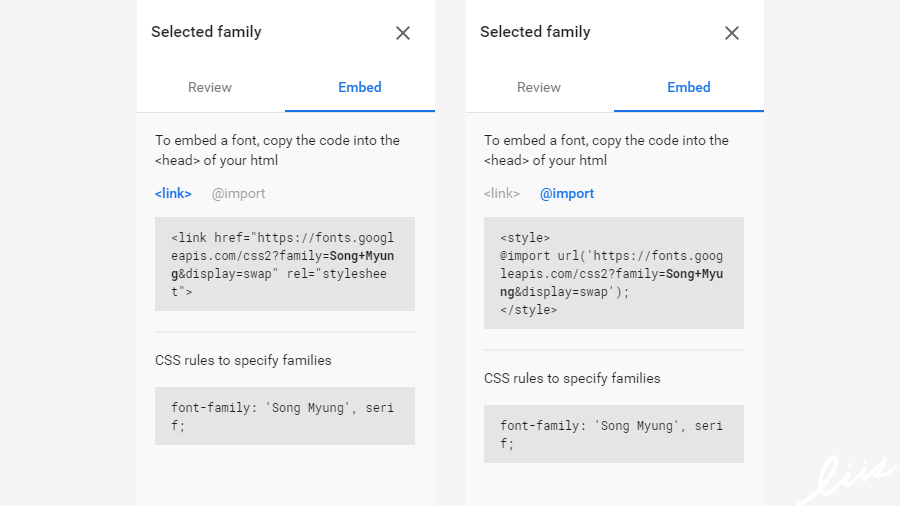This screenshot has width=900, height=506.
Task: Switch to @import option in left panel
Action: click(238, 194)
